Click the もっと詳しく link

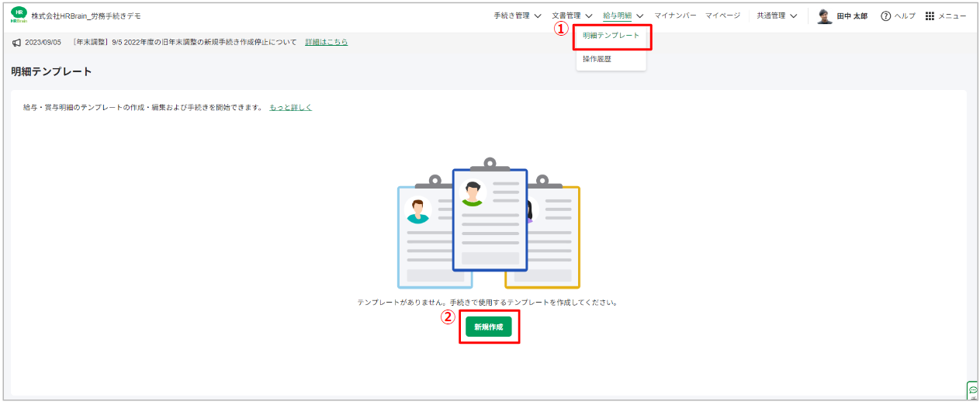pyautogui.click(x=290, y=107)
